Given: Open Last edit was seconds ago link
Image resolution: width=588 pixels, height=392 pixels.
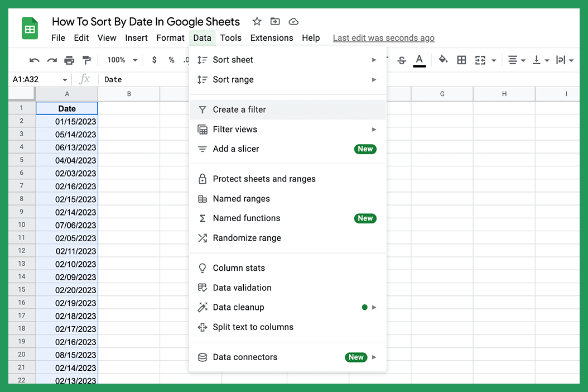Looking at the screenshot, I should pos(384,38).
